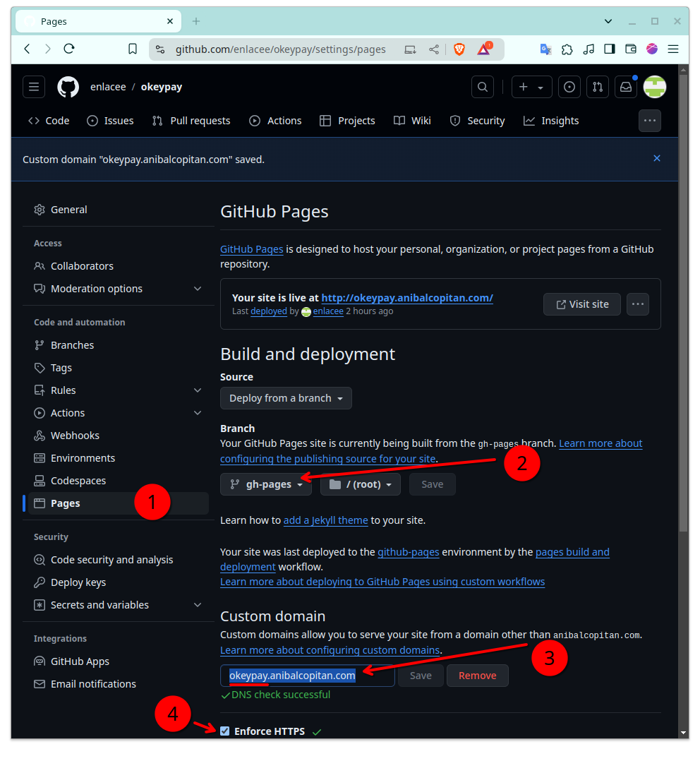Toggle the browser sidebar panel icon
The width and height of the screenshot is (700, 761).
610,49
